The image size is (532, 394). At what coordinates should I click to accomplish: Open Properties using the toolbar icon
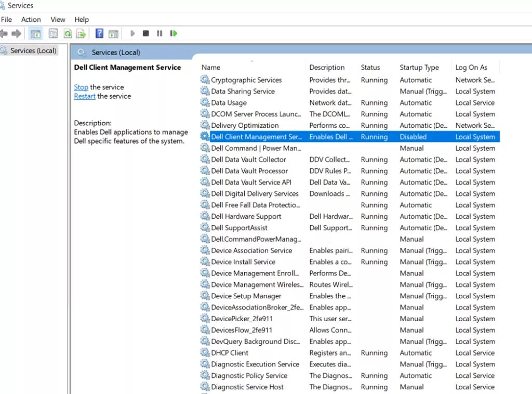point(53,33)
